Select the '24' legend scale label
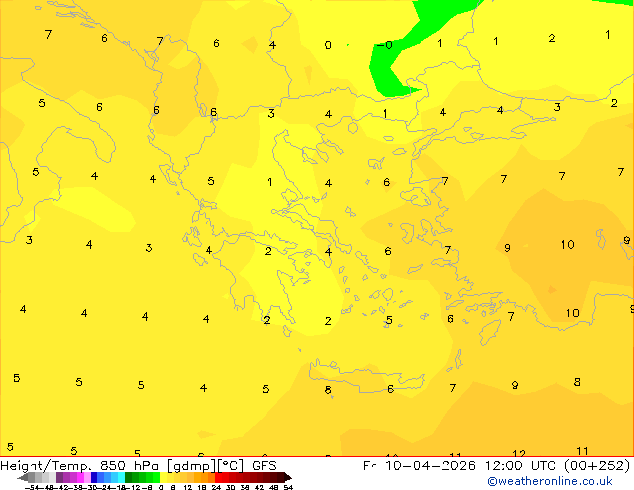 216,487
